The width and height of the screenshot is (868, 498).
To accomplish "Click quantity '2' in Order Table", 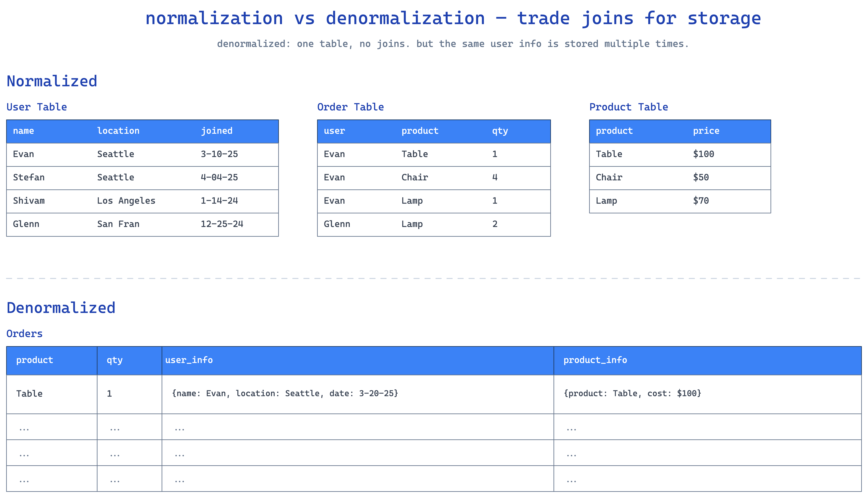I will click(495, 224).
